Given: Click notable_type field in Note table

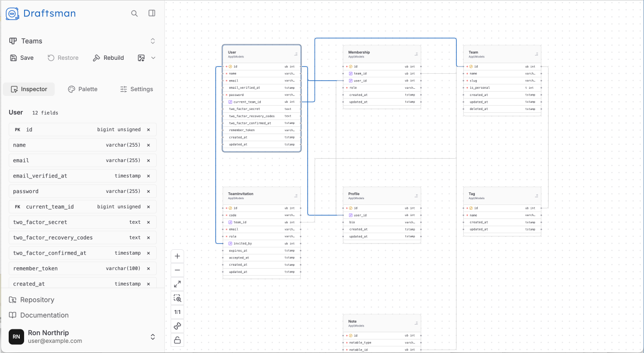Looking at the screenshot, I should pos(382,342).
